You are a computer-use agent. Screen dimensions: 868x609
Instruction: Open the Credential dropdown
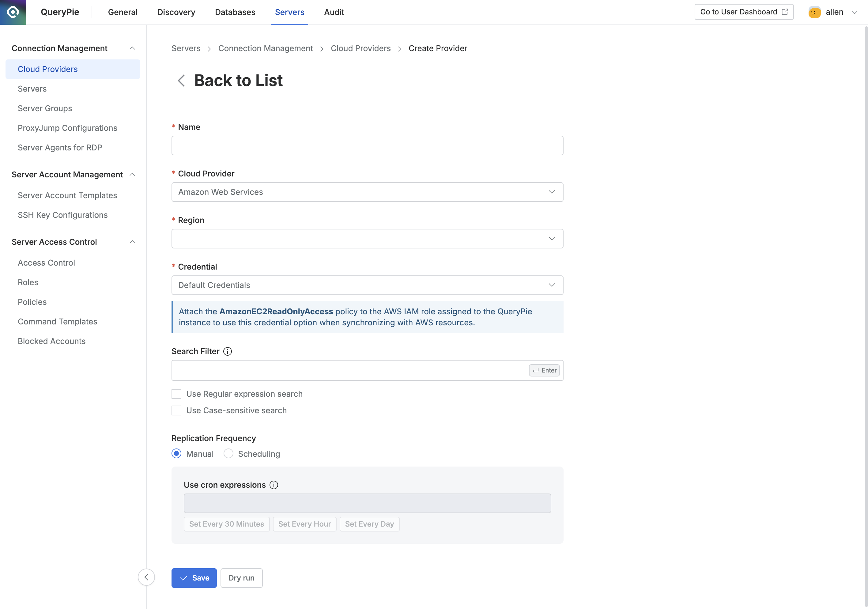click(x=368, y=285)
